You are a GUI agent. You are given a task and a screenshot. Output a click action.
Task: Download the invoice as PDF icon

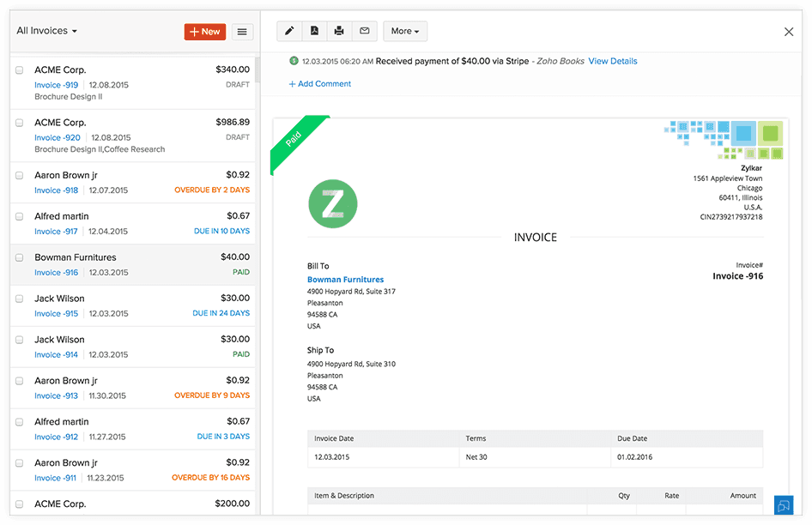pos(314,31)
